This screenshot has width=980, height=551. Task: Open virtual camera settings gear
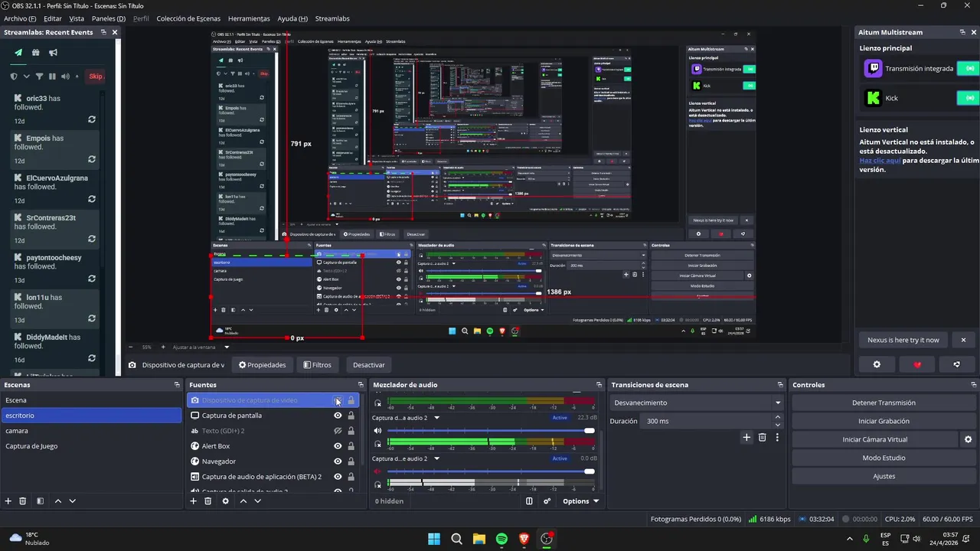(x=969, y=439)
